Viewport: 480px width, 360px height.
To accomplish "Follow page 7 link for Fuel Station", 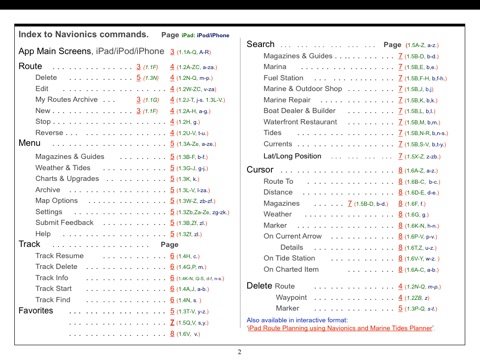I will (x=400, y=78).
